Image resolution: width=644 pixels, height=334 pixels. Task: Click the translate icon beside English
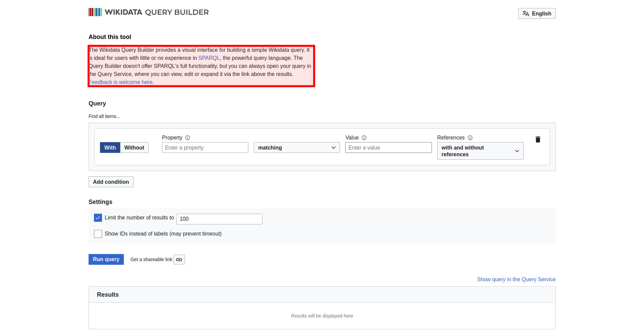click(x=526, y=14)
